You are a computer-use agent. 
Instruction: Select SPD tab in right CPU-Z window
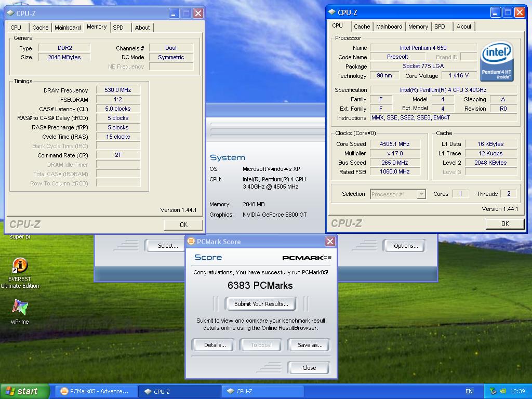(440, 26)
